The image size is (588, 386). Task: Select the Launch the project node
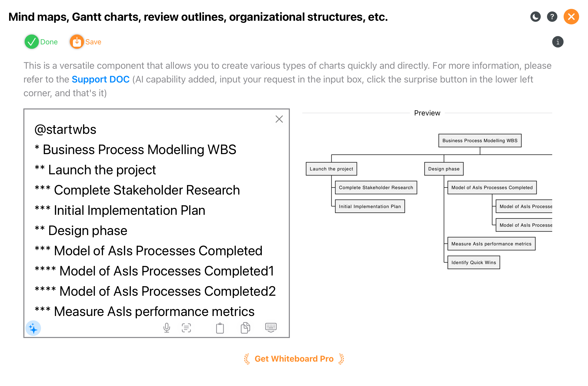pyautogui.click(x=331, y=169)
